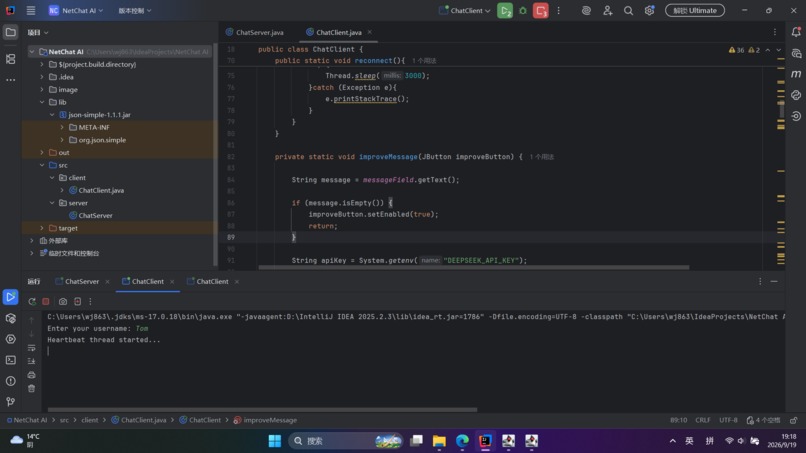Viewport: 806px width, 453px height.
Task: Take thread dump camera icon
Action: coord(63,301)
